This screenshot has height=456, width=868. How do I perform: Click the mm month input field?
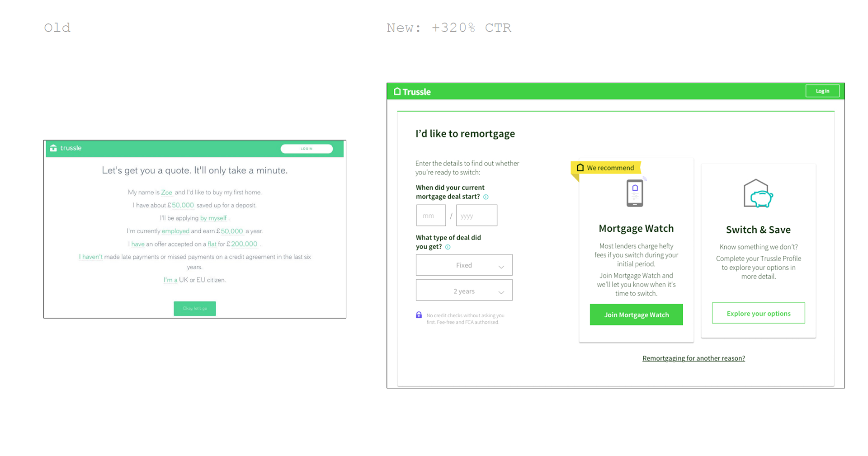pyautogui.click(x=431, y=216)
